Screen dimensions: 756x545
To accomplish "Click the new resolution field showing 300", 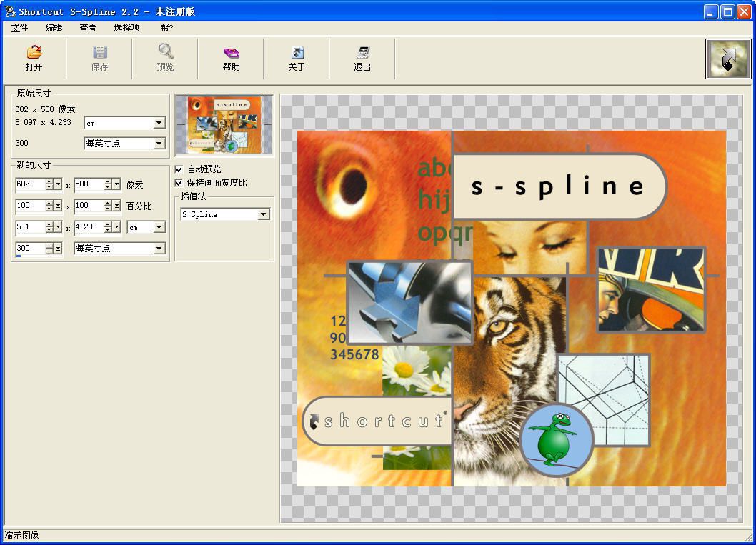I will tap(31, 248).
